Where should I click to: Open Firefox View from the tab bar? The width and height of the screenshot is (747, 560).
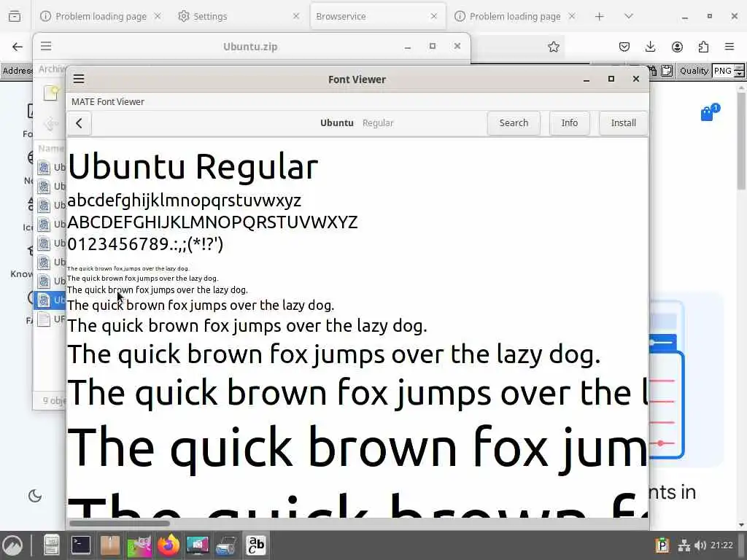(x=15, y=17)
